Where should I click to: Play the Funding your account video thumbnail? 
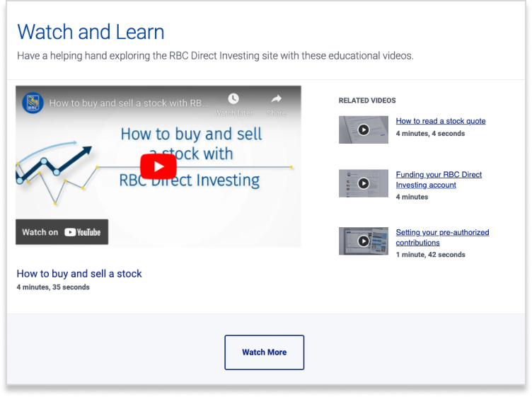(364, 183)
